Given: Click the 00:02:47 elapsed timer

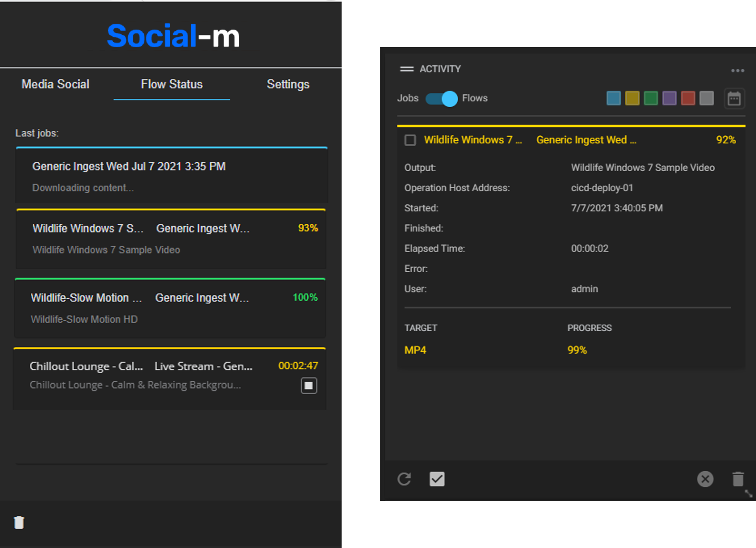Looking at the screenshot, I should tap(298, 365).
